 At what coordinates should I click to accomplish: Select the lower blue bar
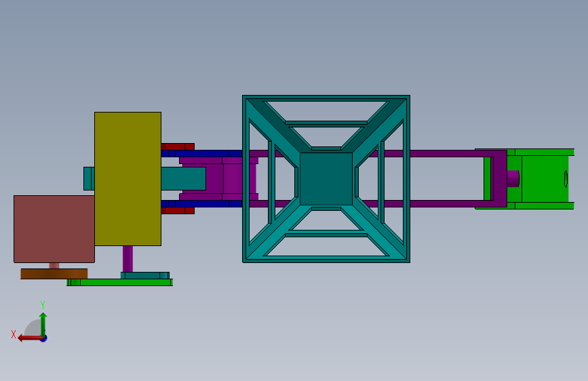201,204
